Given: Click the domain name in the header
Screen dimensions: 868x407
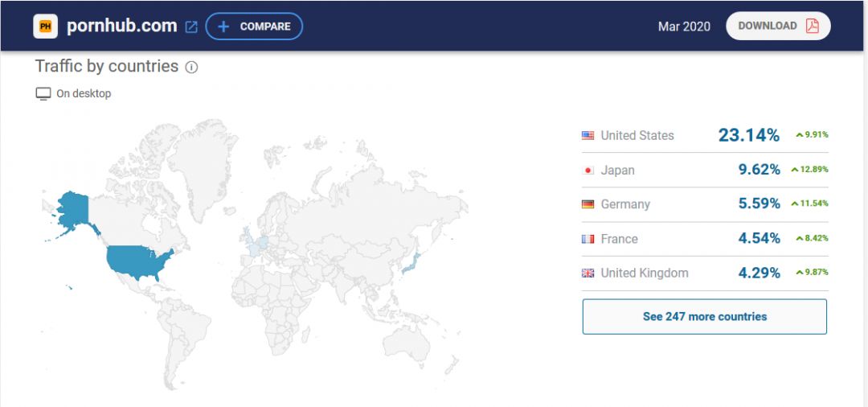Looking at the screenshot, I should click(121, 26).
